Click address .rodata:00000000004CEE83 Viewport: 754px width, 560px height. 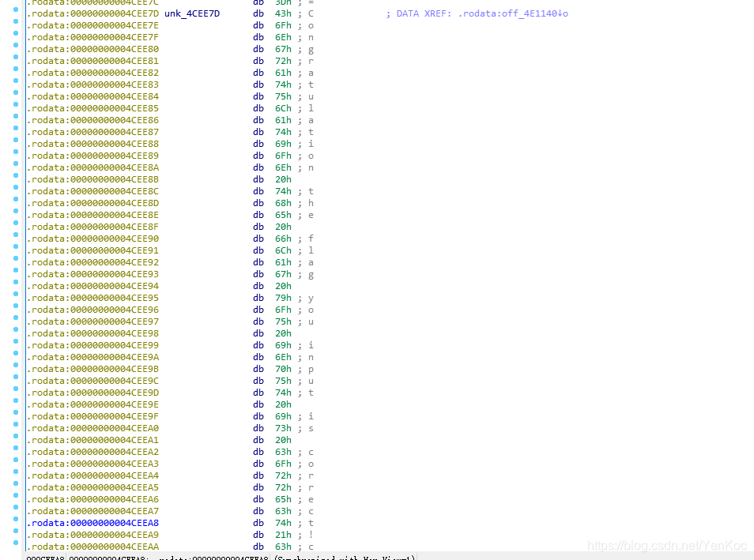92,85
